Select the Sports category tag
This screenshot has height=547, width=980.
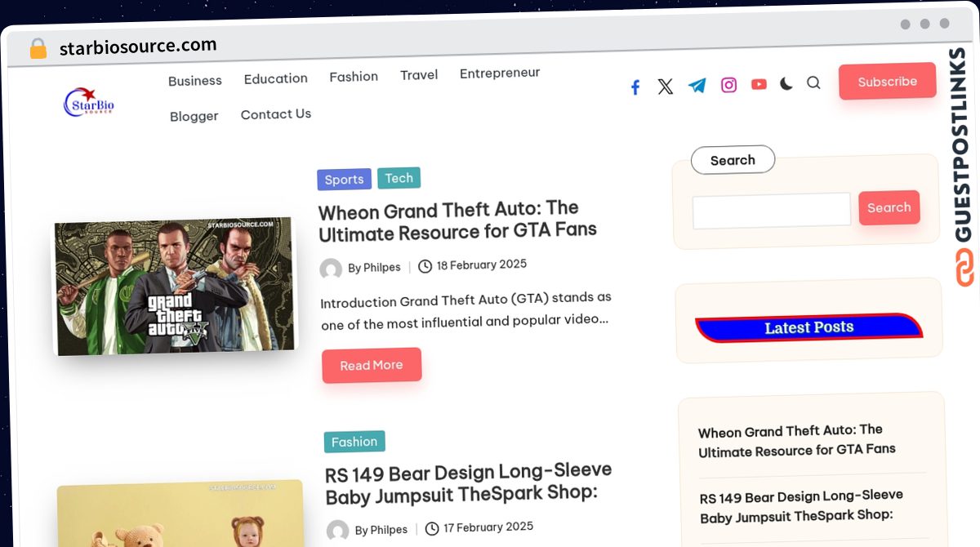pyautogui.click(x=345, y=180)
